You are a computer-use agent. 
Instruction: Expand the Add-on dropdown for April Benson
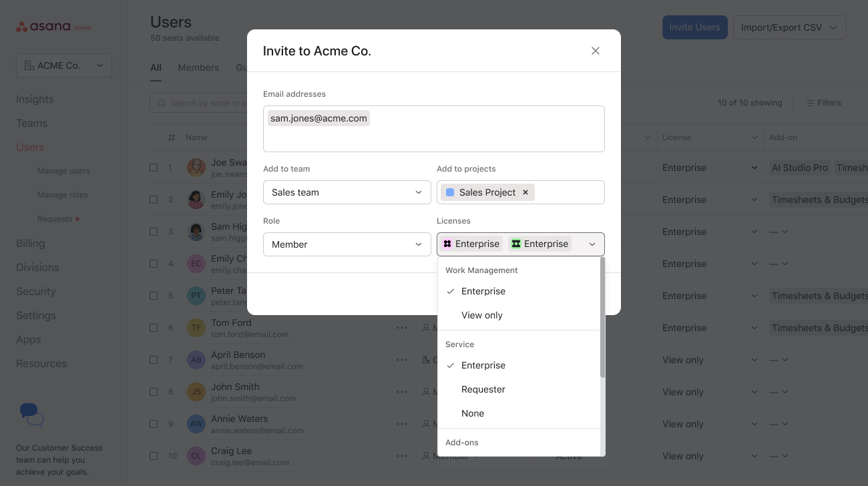coord(785,360)
